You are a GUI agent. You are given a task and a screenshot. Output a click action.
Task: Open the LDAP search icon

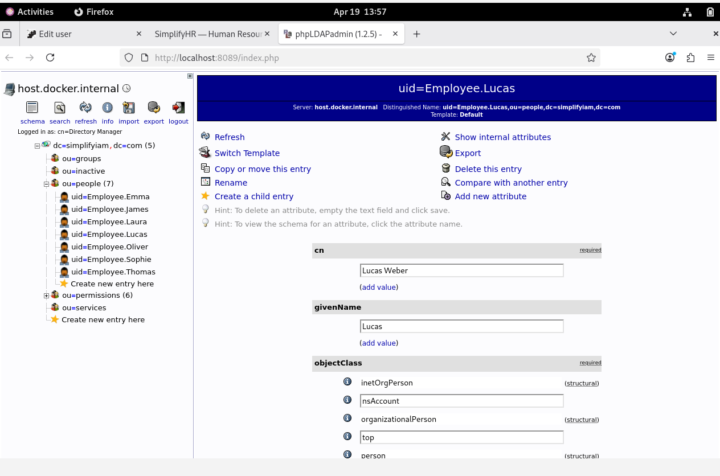(x=60, y=107)
